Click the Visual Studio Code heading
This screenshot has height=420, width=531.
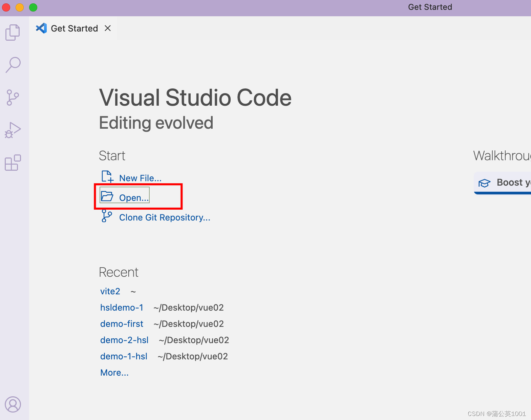[195, 98]
